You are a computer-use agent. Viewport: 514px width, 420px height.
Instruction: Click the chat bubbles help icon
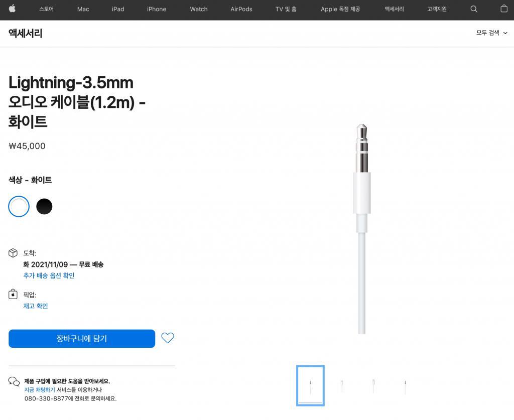click(x=14, y=382)
